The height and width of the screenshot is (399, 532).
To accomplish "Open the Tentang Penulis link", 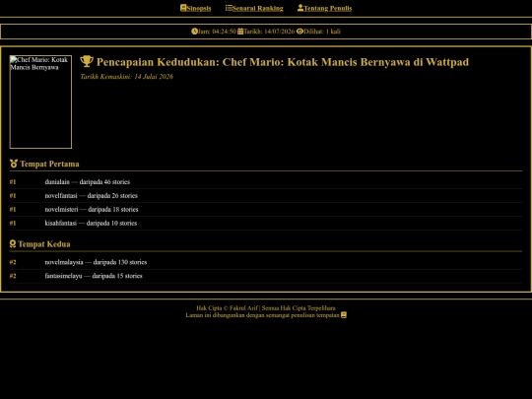I will point(324,8).
